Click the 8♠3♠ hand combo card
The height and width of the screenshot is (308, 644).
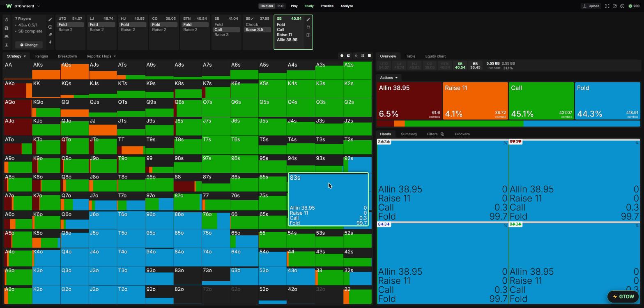(442, 180)
